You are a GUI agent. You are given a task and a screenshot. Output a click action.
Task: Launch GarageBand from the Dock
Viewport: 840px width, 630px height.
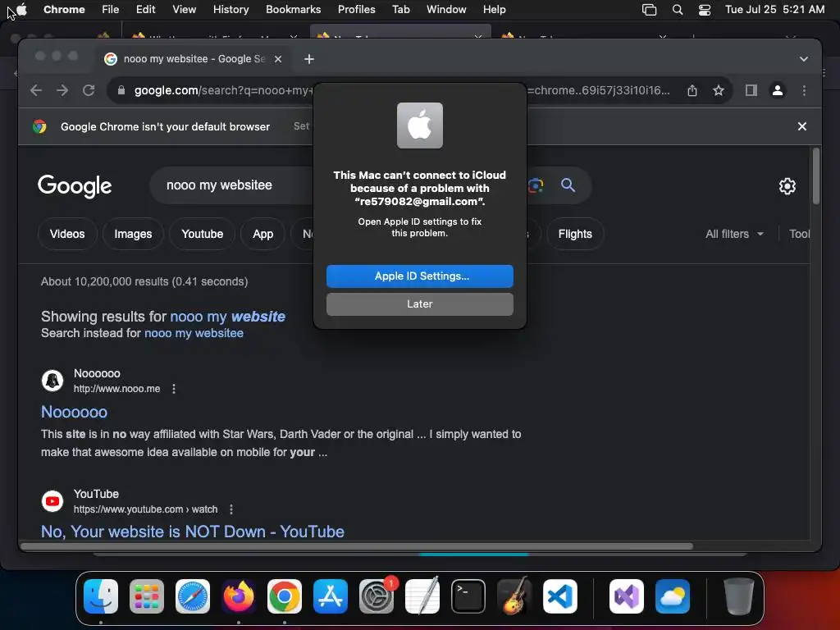[514, 596]
